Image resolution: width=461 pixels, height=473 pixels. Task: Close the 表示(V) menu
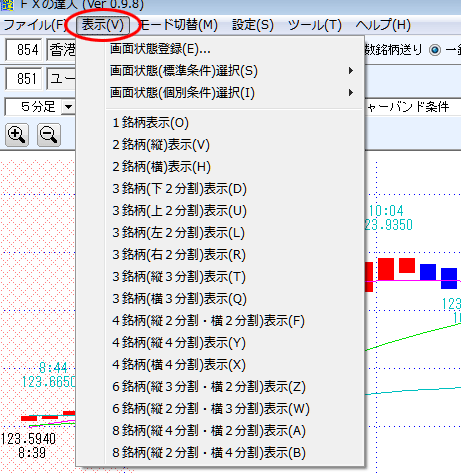coord(103,25)
